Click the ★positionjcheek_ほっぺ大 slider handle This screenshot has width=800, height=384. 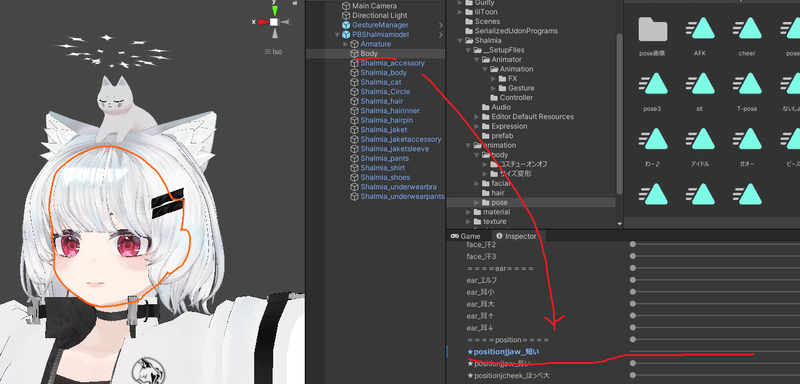[x=633, y=375]
